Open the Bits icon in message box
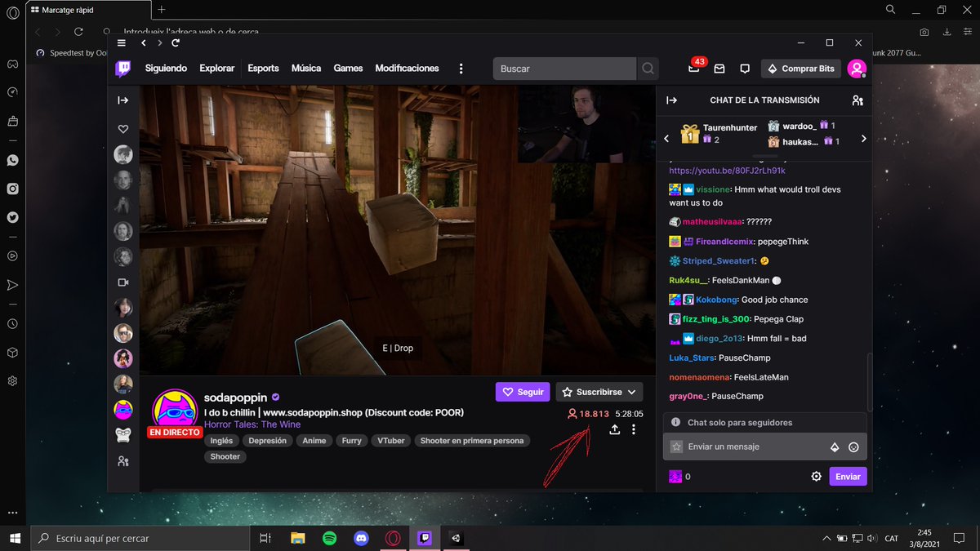 click(835, 447)
